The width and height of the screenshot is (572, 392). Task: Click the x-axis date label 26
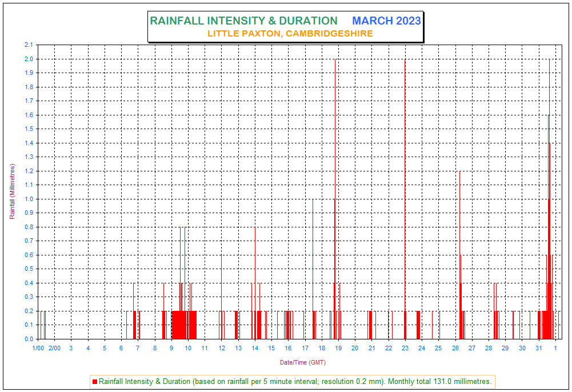click(x=455, y=348)
